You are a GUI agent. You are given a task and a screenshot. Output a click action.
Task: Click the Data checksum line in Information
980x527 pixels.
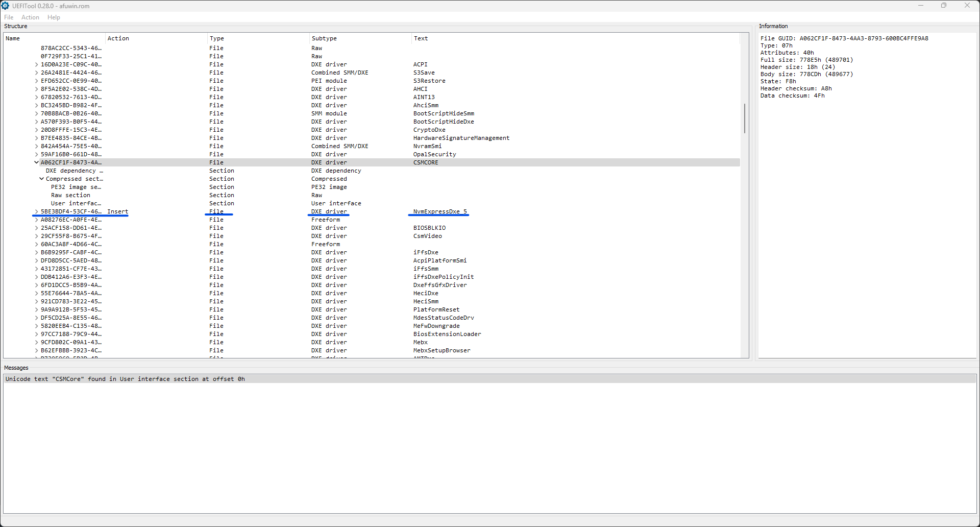792,95
